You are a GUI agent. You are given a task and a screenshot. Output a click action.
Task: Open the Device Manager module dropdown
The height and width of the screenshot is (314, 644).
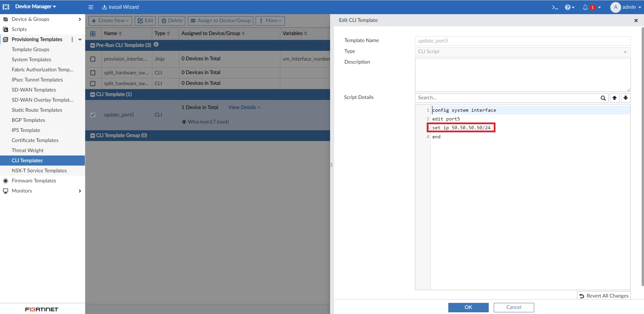click(36, 6)
